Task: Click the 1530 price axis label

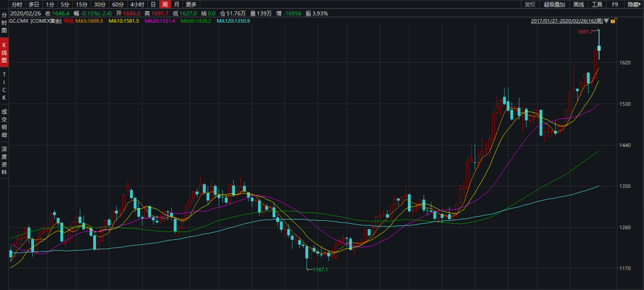Action: 625,104
